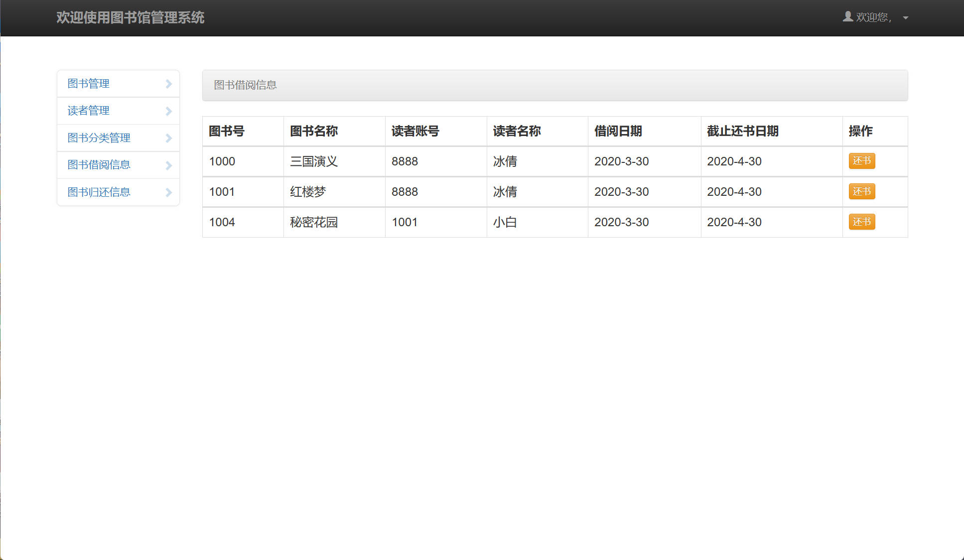Screen dimensions: 964x560
Task: Click the 欢迎您 user menu text
Action: tap(873, 17)
